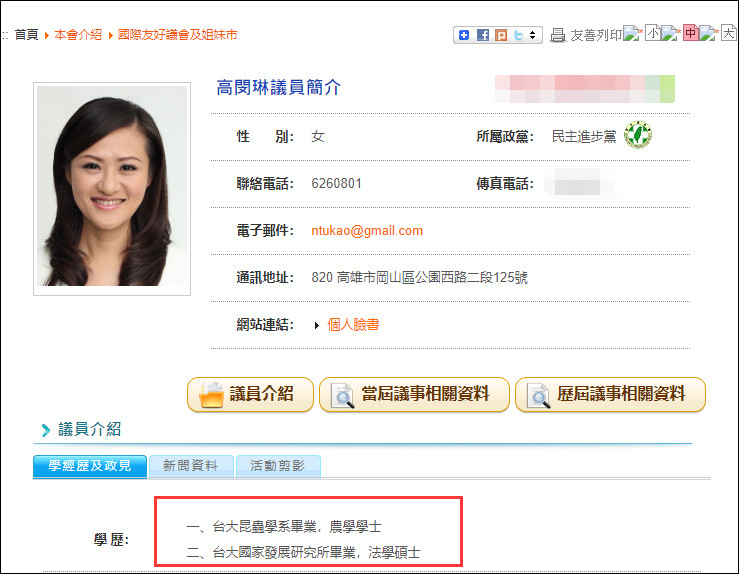This screenshot has height=574, width=739.
Task: Click the folder icon on 議員介紹 button
Action: click(x=211, y=395)
